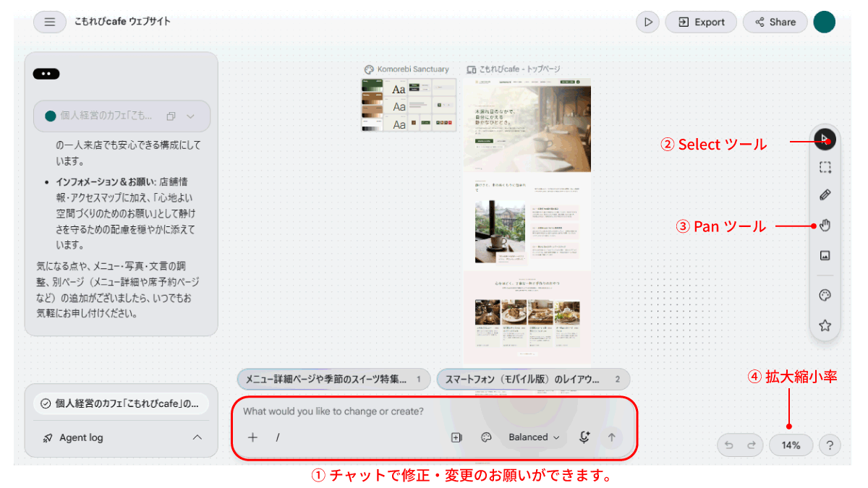
Task: Open the task 個人経営のカフェ「こもれびcafe」 in the lower-left panel
Action: point(121,404)
